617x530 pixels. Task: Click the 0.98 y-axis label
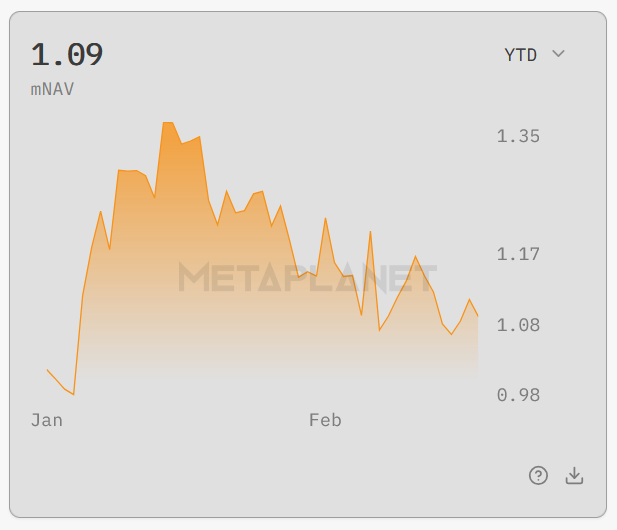518,395
